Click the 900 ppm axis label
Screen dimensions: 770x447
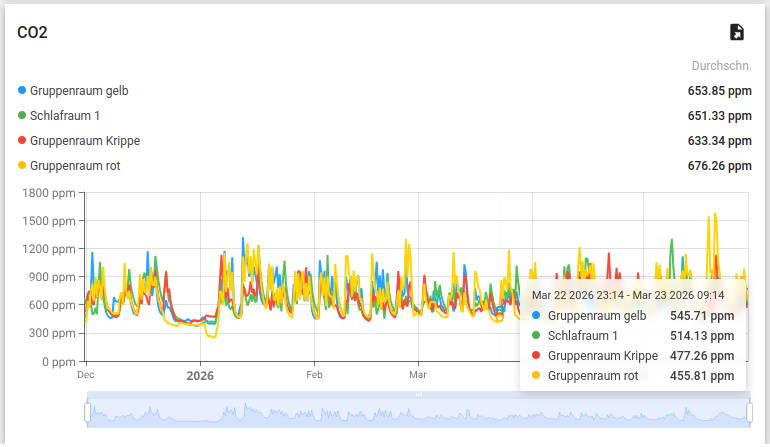pyautogui.click(x=52, y=277)
